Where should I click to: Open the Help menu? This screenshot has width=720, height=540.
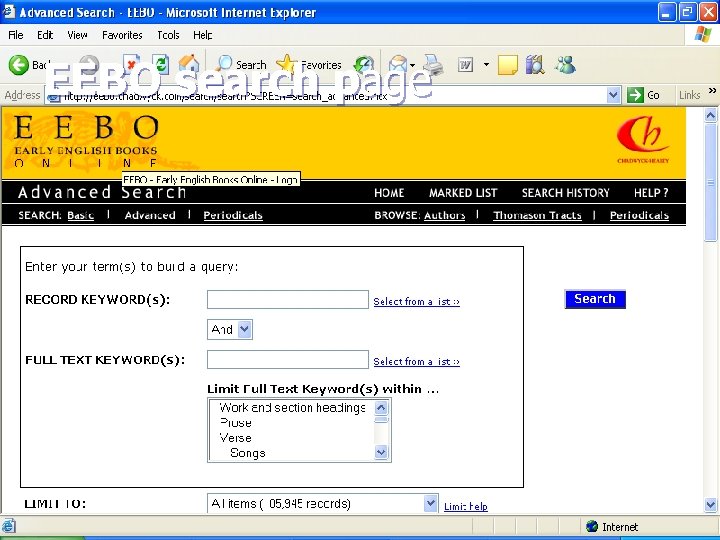tap(202, 35)
